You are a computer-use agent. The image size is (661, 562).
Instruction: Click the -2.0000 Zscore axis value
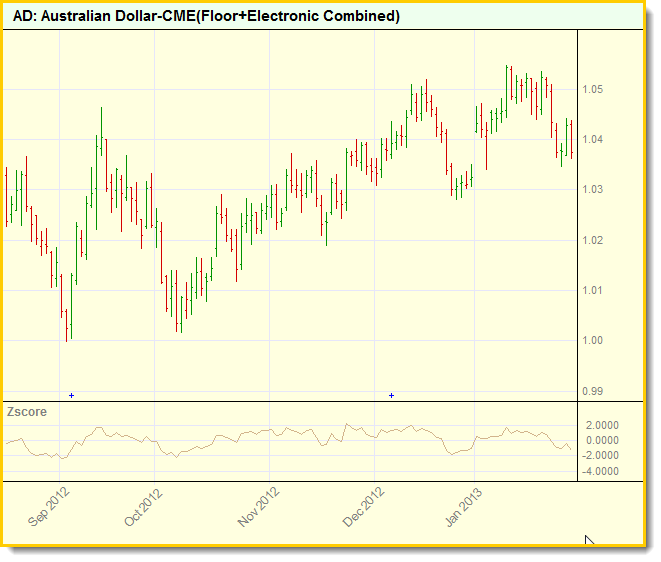[x=600, y=455]
